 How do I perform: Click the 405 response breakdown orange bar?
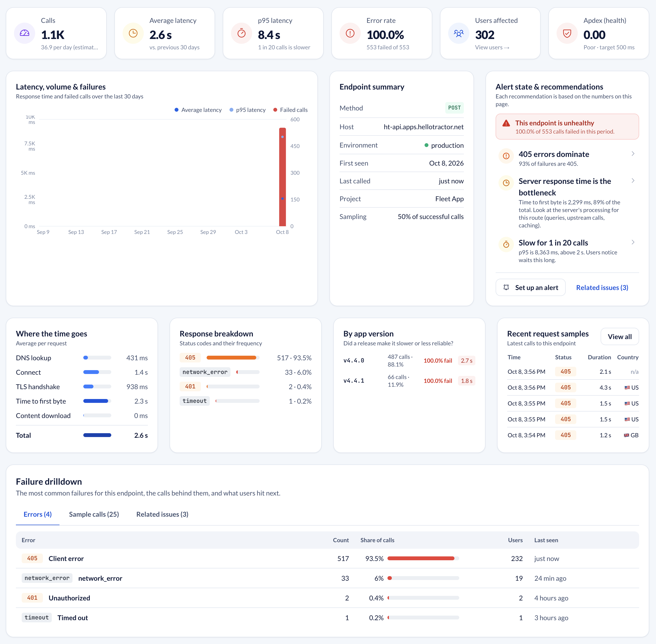pyautogui.click(x=231, y=358)
